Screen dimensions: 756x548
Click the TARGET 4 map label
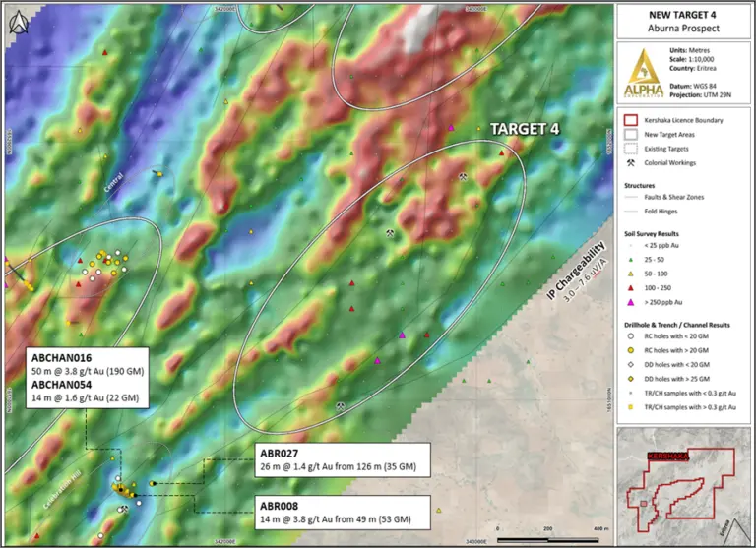point(525,129)
